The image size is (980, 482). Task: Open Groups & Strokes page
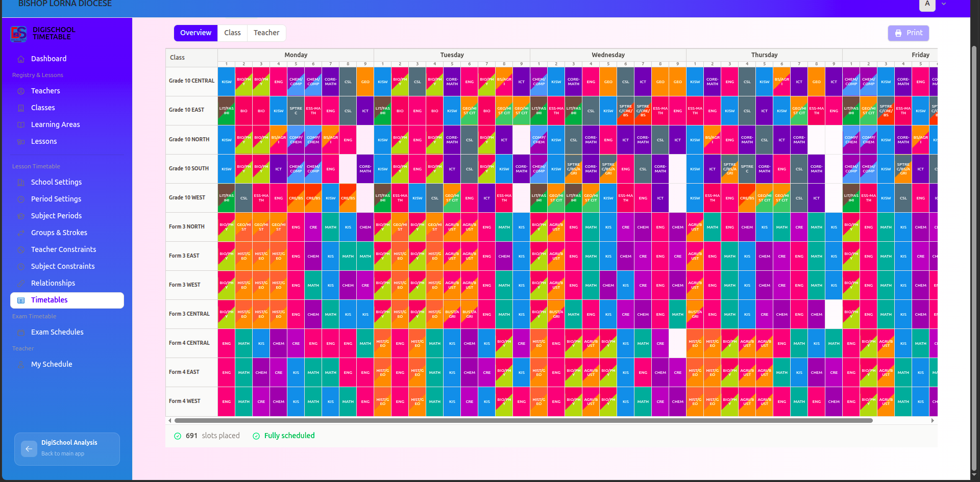coord(67,233)
